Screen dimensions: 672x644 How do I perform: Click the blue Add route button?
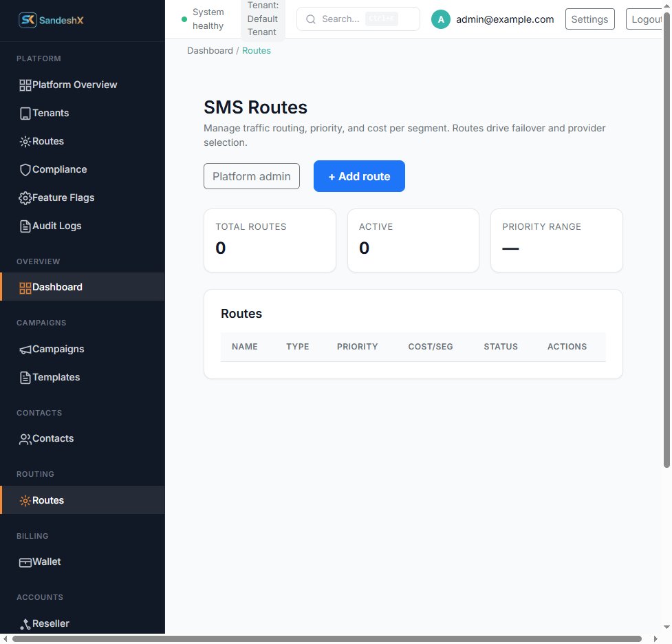click(x=359, y=176)
